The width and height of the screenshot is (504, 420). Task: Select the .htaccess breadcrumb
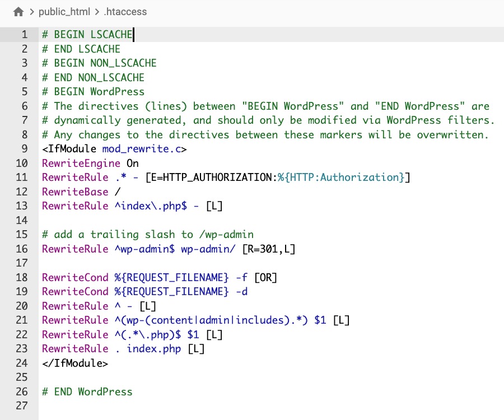[x=125, y=12]
